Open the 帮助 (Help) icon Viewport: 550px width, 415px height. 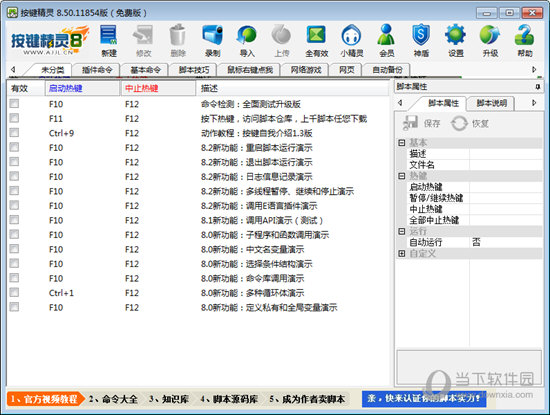pos(525,41)
